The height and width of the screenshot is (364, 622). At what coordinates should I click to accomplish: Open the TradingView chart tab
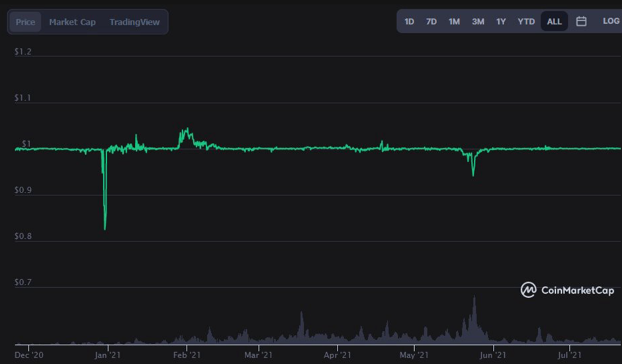[134, 22]
